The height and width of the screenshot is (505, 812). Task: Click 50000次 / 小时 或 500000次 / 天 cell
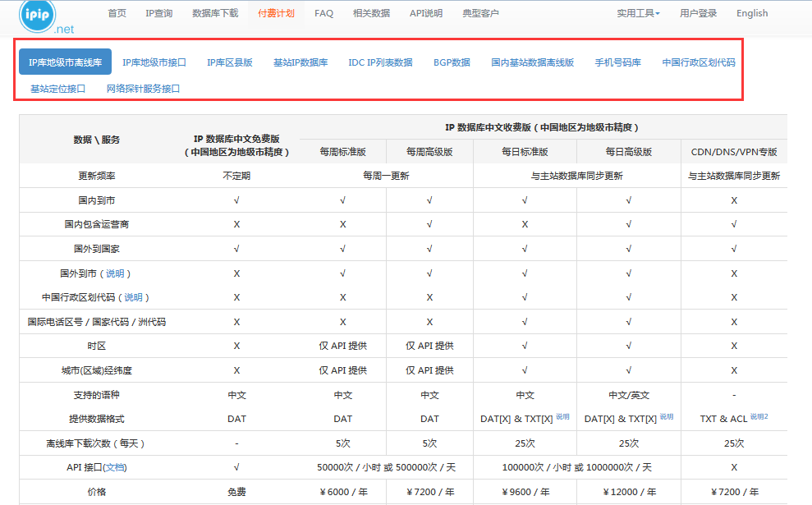click(387, 467)
